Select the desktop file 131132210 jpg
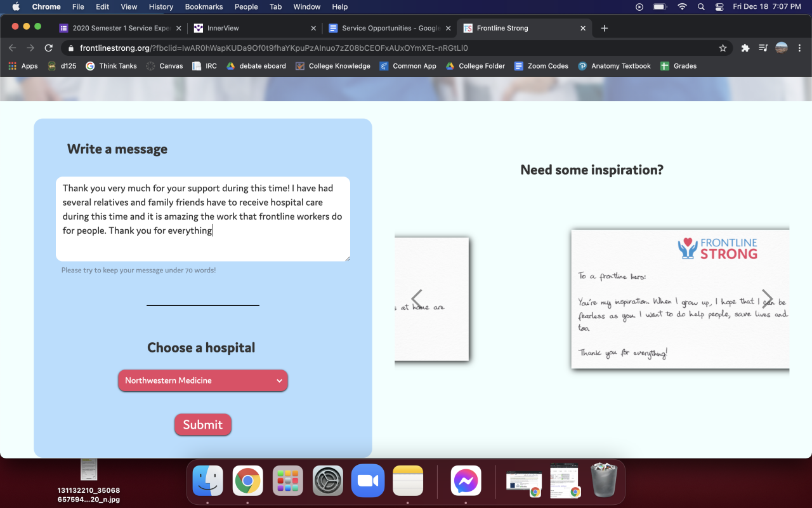Screen dimensions: 812x508 pyautogui.click(x=88, y=479)
